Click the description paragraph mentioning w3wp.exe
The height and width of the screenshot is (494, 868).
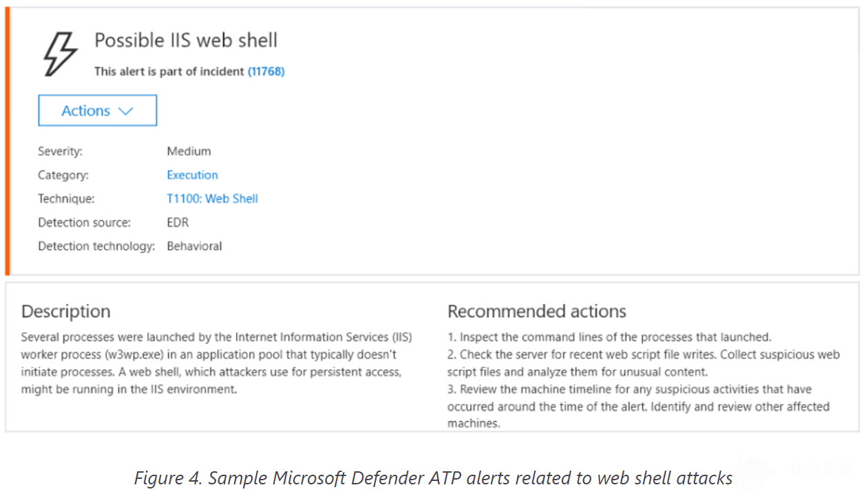[x=217, y=363]
